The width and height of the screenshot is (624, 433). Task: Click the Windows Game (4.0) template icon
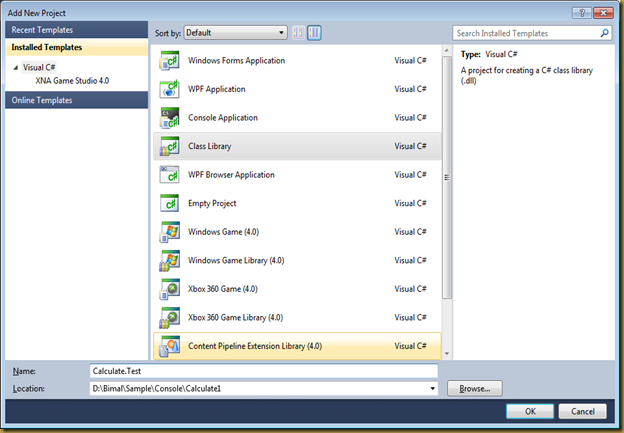[x=170, y=232]
